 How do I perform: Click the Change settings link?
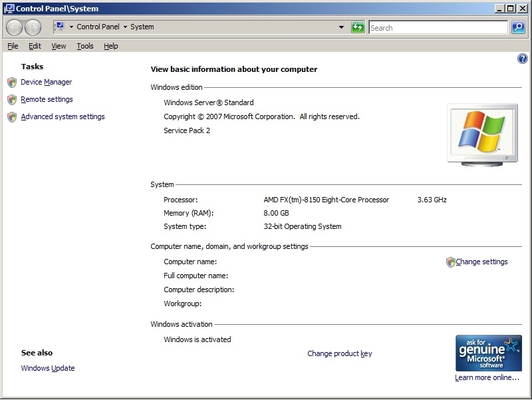(x=481, y=262)
